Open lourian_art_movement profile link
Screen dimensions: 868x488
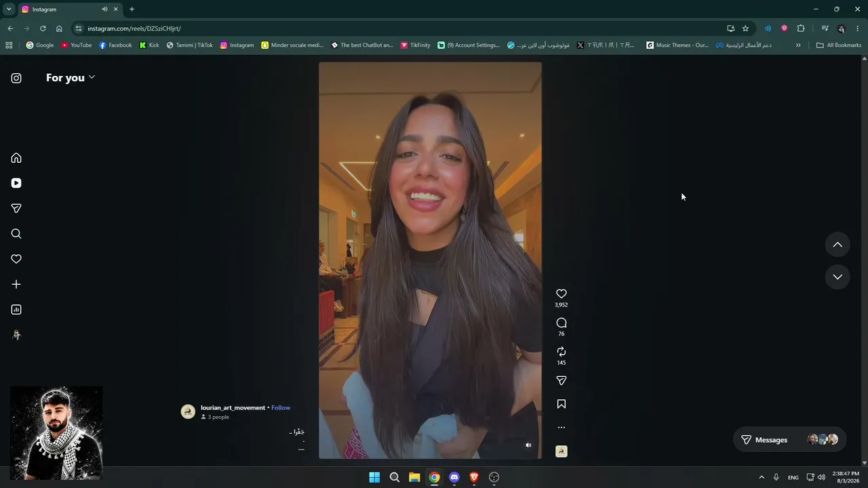[233, 408]
